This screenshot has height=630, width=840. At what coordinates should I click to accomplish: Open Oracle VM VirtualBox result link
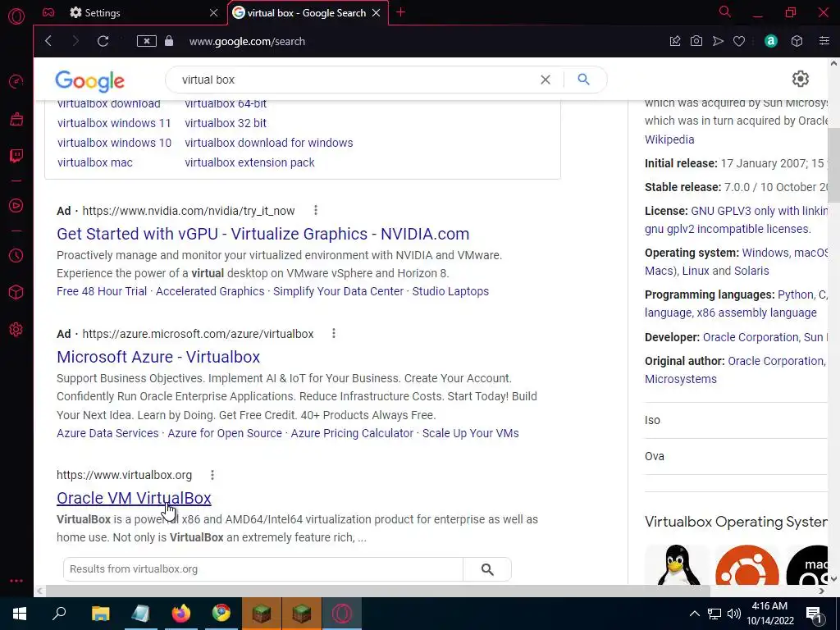[134, 498]
